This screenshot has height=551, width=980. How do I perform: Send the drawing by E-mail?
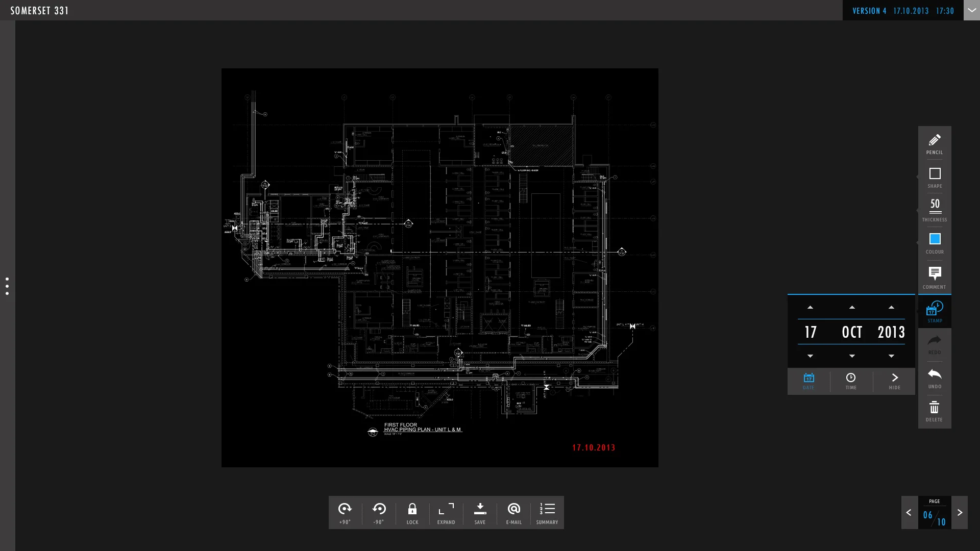coord(513,513)
